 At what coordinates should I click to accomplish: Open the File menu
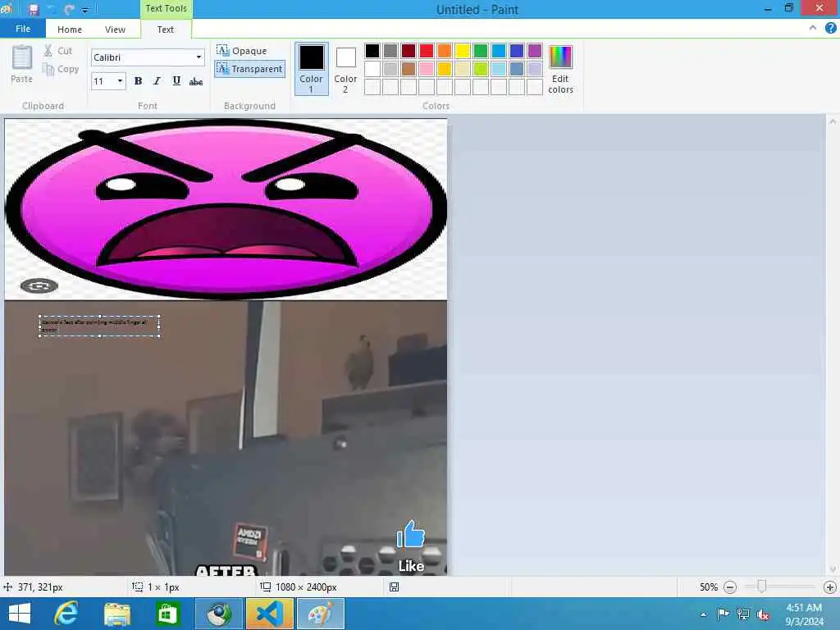[x=23, y=29]
